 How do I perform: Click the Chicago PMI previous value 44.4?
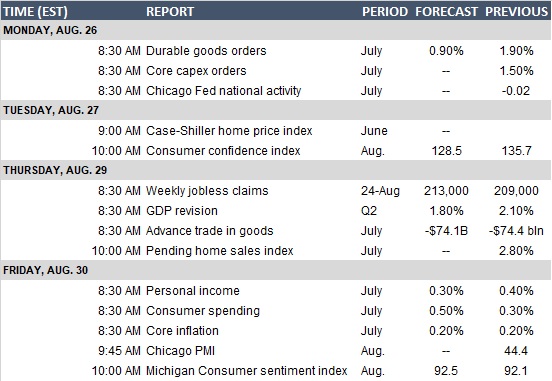click(x=516, y=351)
